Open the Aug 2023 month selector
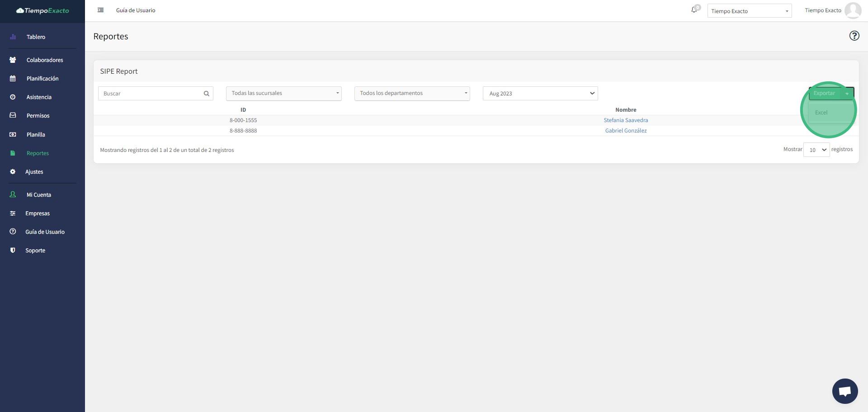Screen dimensions: 868x412 [540, 94]
